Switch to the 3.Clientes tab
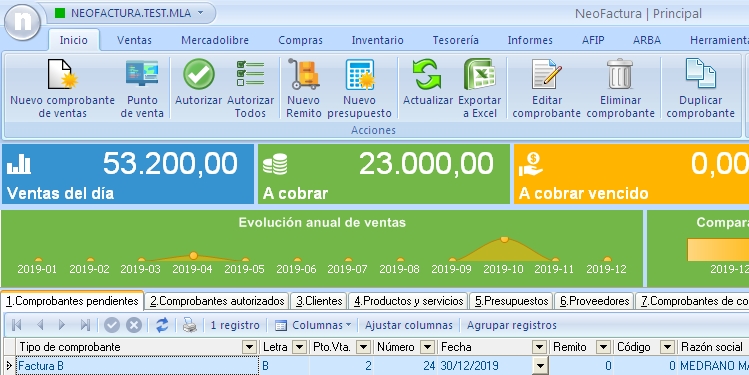The width and height of the screenshot is (749, 375). 319,301
